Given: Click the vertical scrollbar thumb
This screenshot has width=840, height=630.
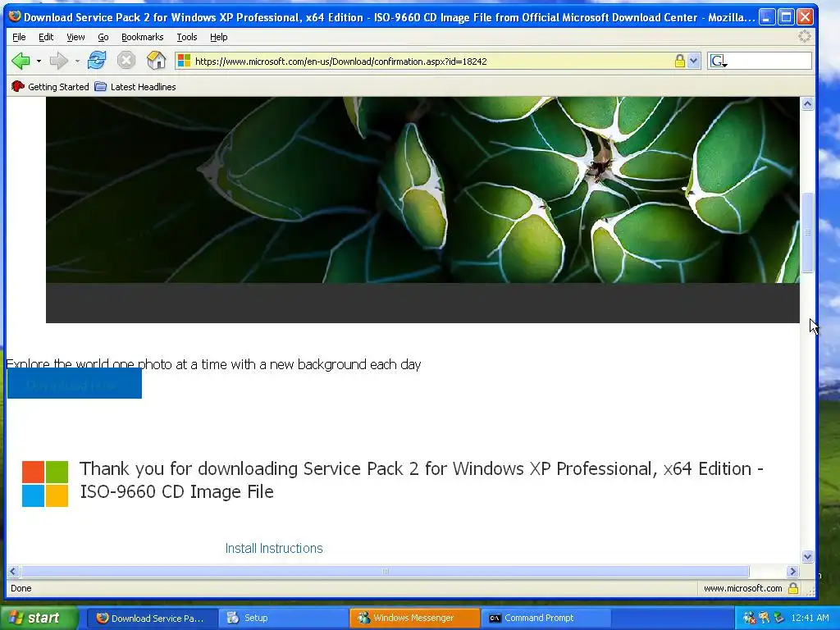Looking at the screenshot, I should click(807, 232).
